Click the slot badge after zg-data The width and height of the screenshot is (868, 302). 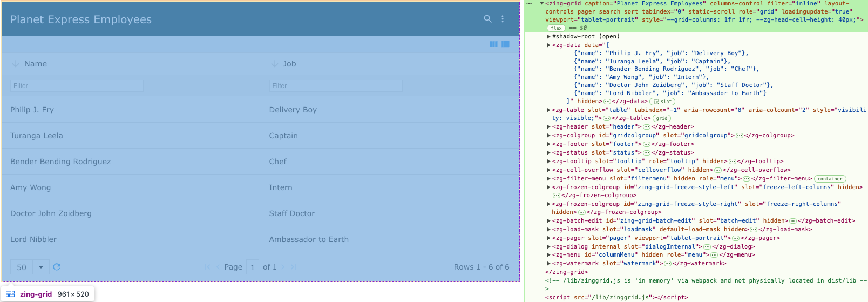(662, 102)
